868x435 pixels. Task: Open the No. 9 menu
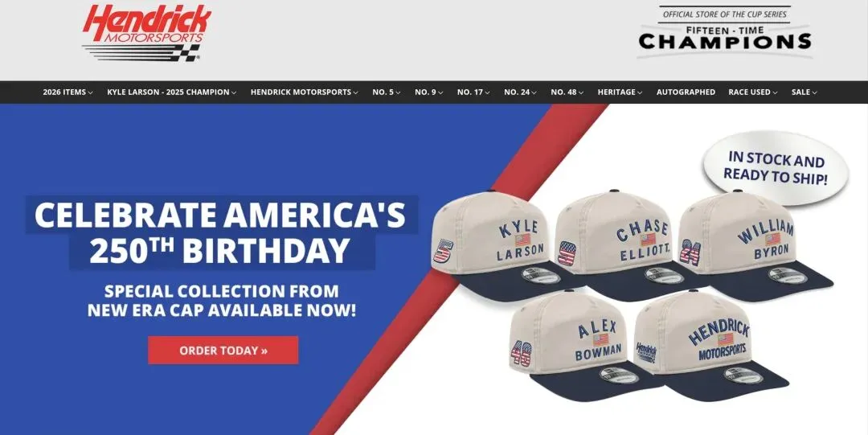[x=428, y=92]
